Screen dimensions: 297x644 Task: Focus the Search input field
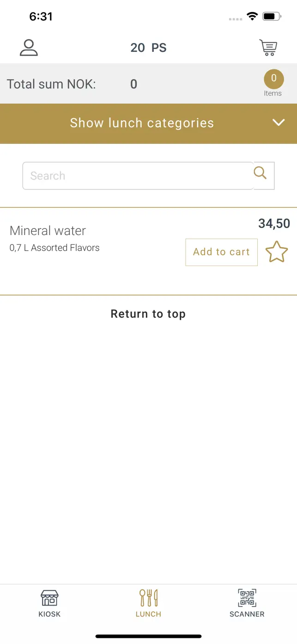[x=138, y=176]
